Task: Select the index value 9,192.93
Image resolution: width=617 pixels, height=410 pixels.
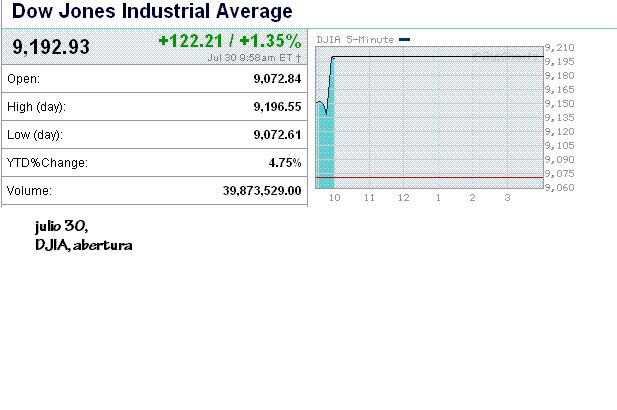Action: click(x=51, y=47)
